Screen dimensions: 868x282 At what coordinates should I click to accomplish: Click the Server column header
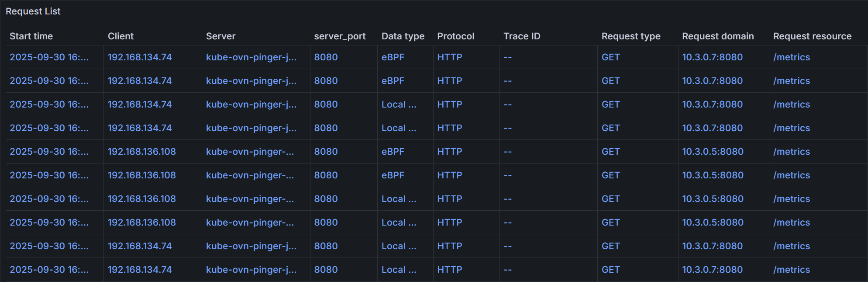(x=220, y=36)
